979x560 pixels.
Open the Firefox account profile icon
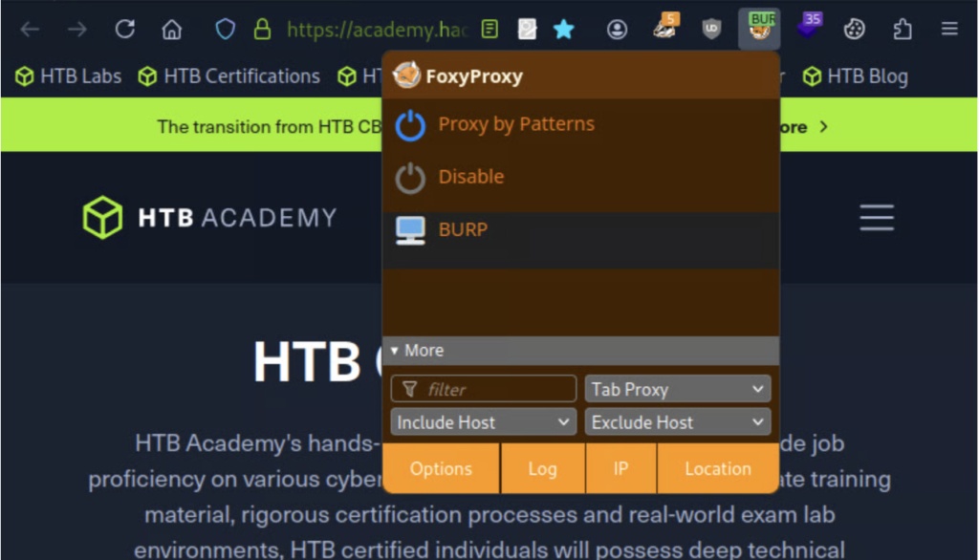click(617, 30)
